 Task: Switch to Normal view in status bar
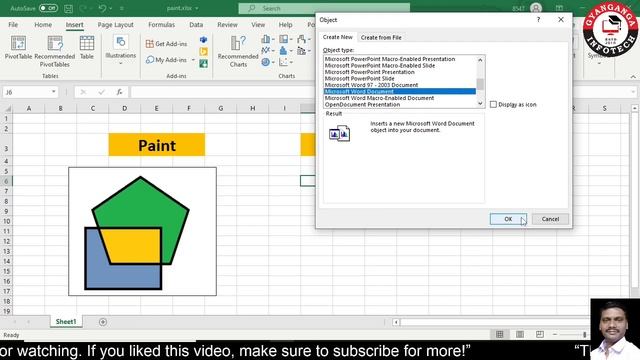pos(500,334)
